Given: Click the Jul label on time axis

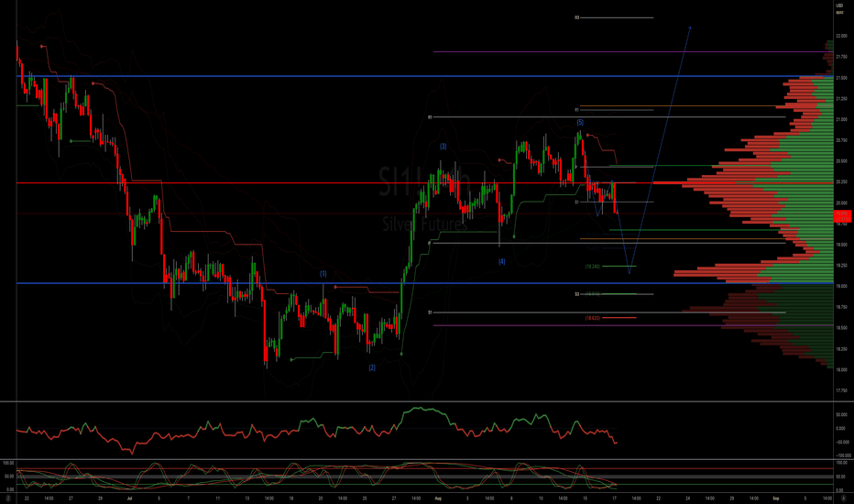Looking at the screenshot, I should (129, 499).
